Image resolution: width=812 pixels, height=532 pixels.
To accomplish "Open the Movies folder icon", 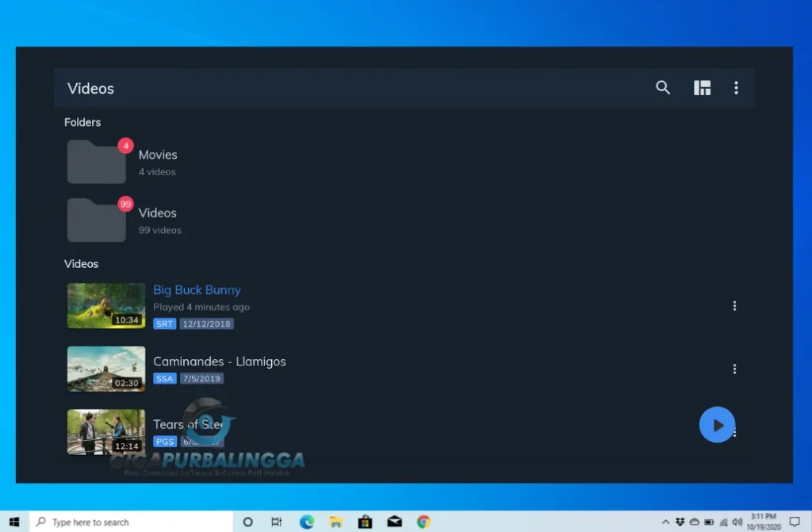I will pos(96,161).
